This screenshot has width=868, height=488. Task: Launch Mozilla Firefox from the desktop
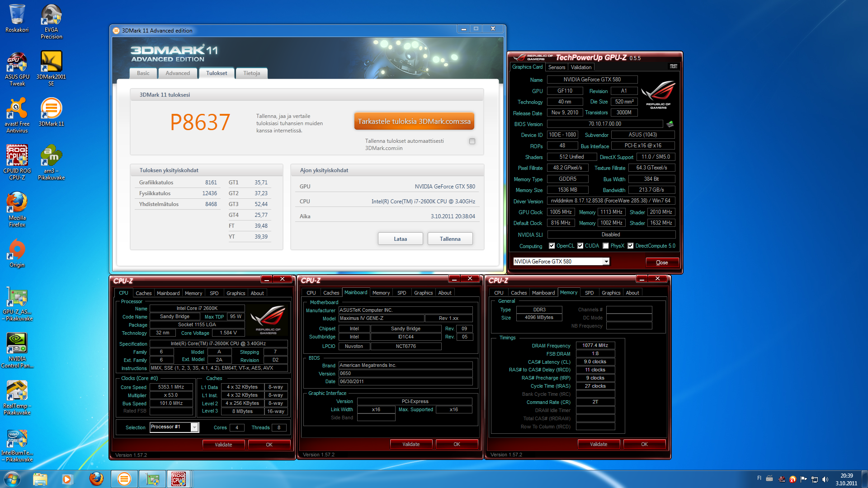17,210
